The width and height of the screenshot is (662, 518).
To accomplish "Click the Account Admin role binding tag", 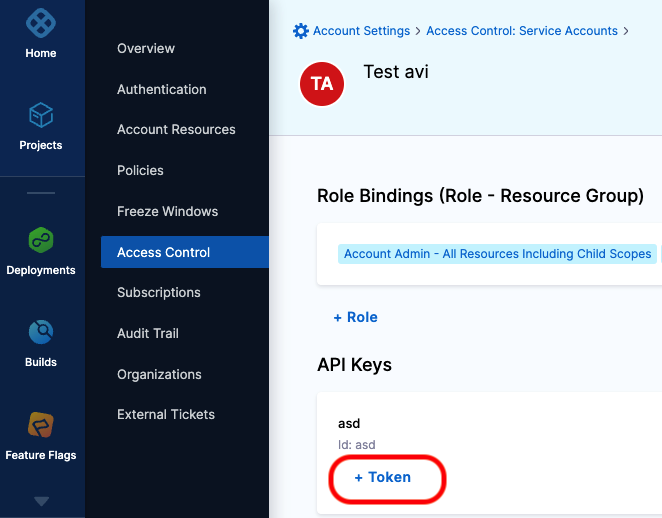I will (x=497, y=254).
